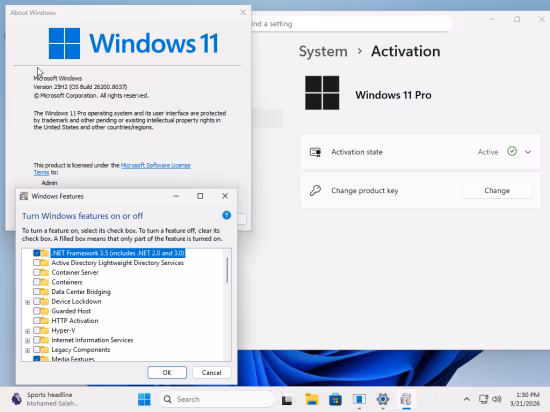Check the Device Lockdown box
The image size is (550, 412).
[36, 301]
